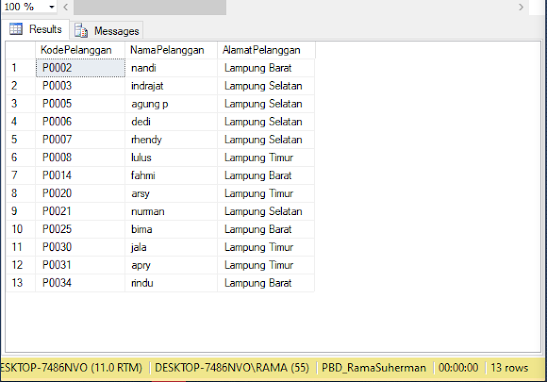Select cell P0020

[80, 193]
